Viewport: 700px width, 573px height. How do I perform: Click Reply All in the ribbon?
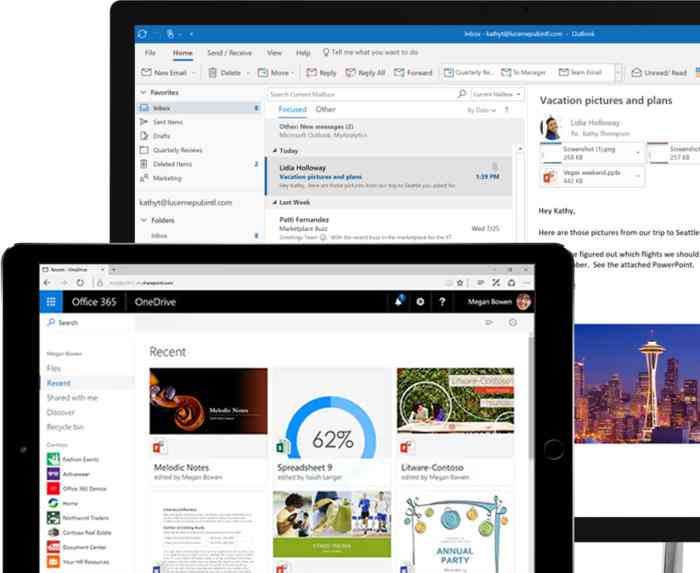[x=365, y=72]
